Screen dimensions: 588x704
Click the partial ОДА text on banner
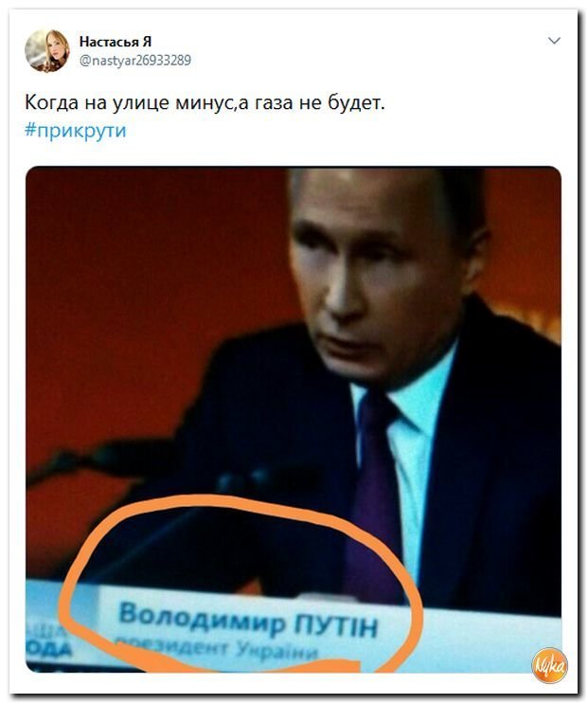[49, 649]
